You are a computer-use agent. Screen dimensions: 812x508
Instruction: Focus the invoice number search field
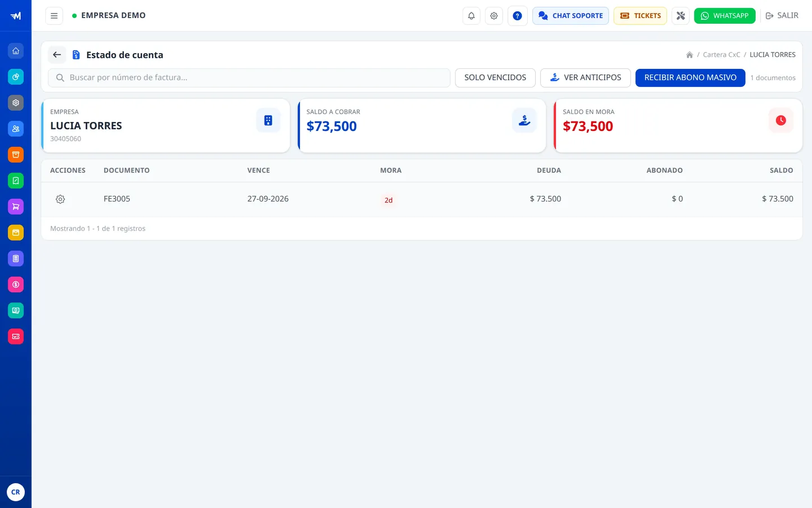(249, 78)
